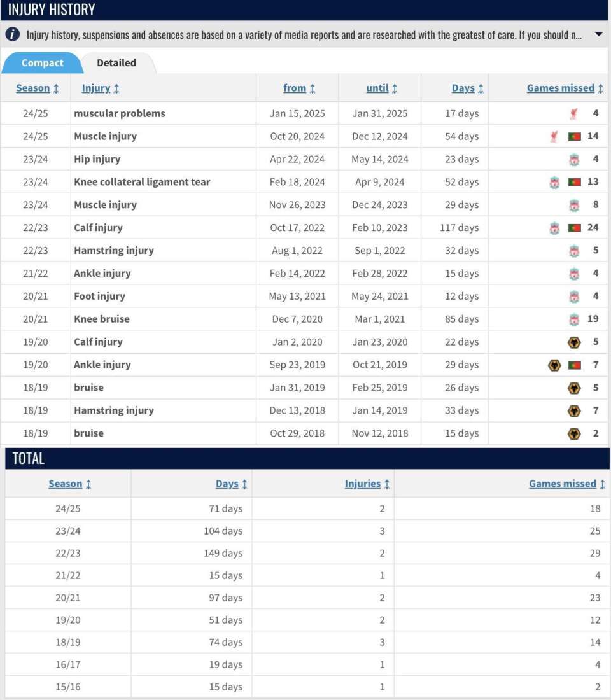The height and width of the screenshot is (700, 611).
Task: Click Liverpool crest in Knee bruise row
Action: (574, 319)
